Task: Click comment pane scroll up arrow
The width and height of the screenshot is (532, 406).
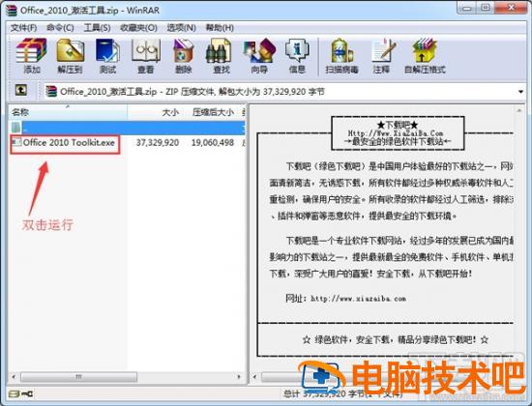Action: pyautogui.click(x=518, y=110)
